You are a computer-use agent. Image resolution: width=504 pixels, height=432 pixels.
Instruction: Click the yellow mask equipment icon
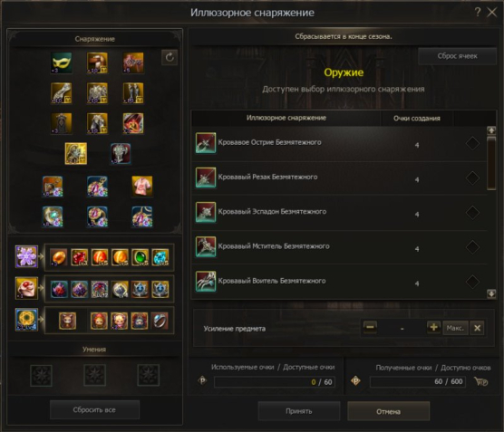click(61, 62)
